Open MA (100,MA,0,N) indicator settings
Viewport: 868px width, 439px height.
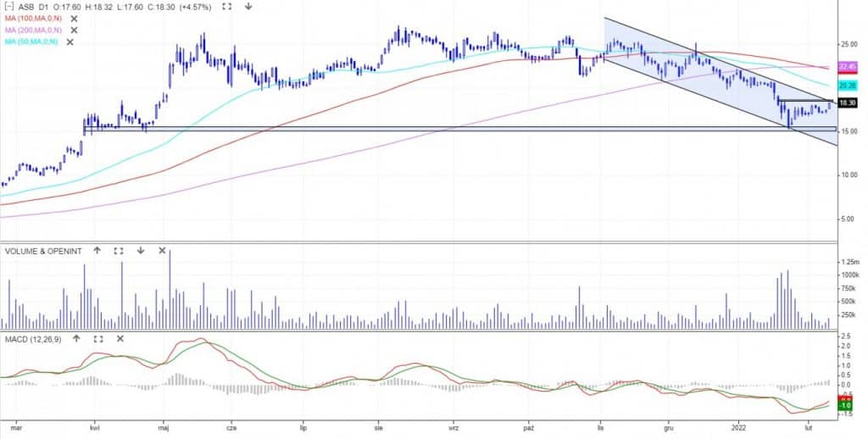pyautogui.click(x=32, y=18)
